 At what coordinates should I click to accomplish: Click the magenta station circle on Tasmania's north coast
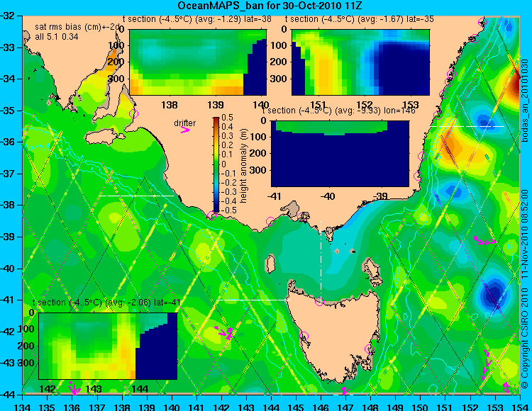tap(319, 301)
